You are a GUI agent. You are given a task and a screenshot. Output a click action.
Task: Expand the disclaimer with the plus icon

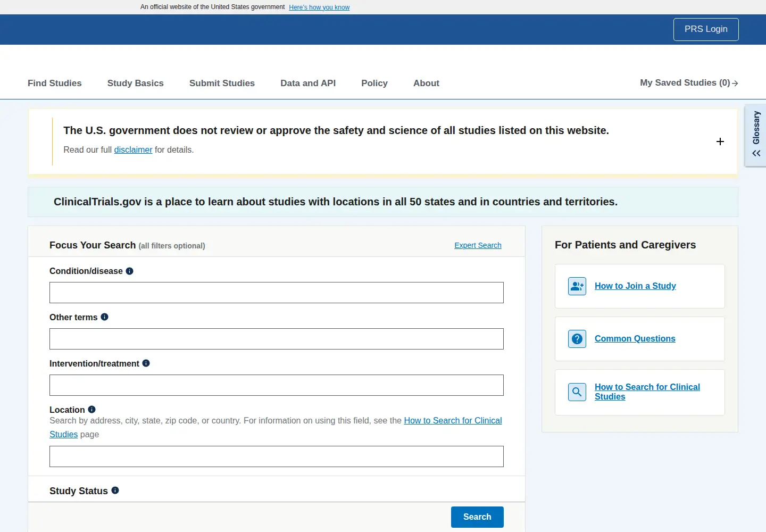pyautogui.click(x=720, y=142)
